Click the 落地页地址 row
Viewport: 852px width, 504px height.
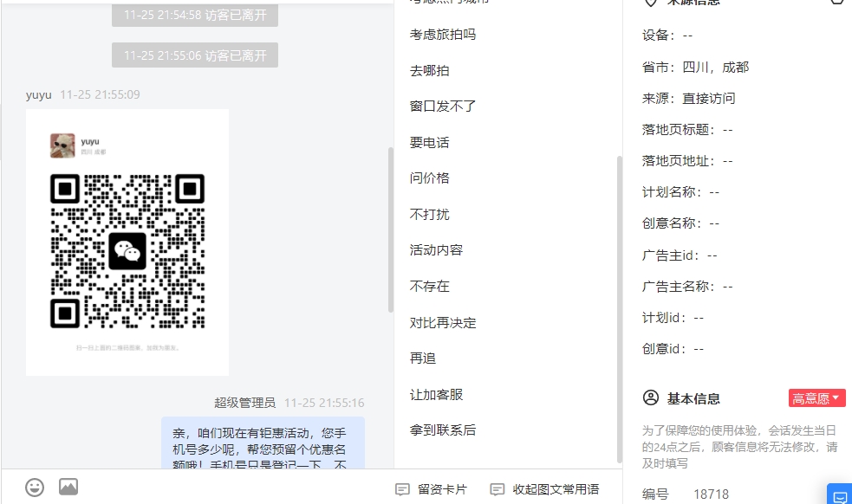pyautogui.click(x=687, y=161)
